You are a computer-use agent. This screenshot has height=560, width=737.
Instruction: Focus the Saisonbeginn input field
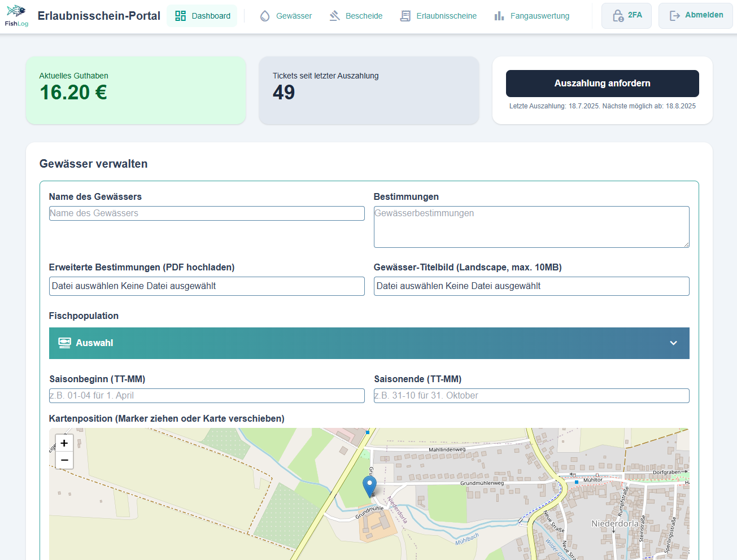click(207, 396)
